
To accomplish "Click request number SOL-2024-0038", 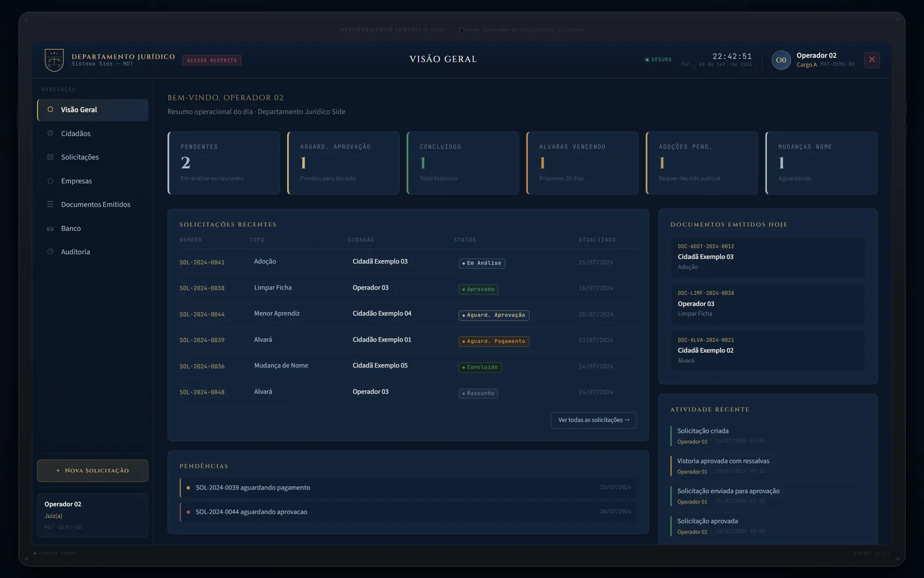I will tap(202, 288).
